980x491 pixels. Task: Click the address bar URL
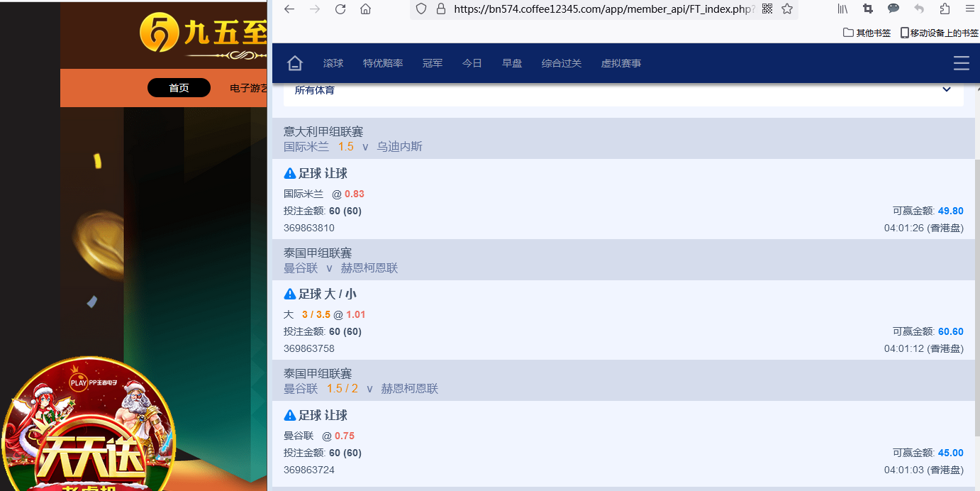[604, 9]
